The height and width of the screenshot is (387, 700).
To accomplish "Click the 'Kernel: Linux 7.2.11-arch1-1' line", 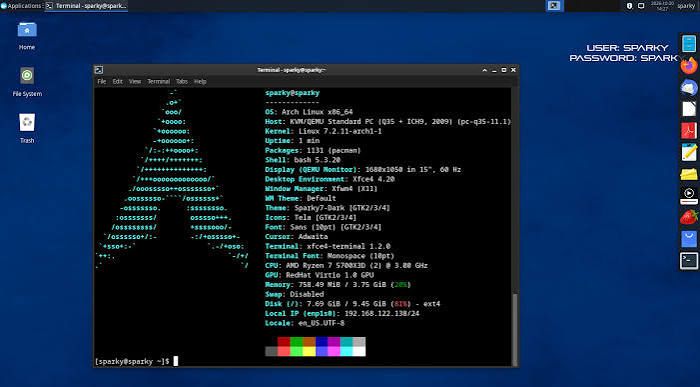I will (324, 131).
